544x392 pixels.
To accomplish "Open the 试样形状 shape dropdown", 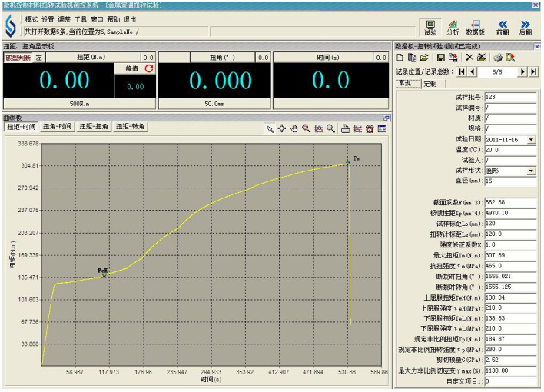I will pyautogui.click(x=531, y=171).
